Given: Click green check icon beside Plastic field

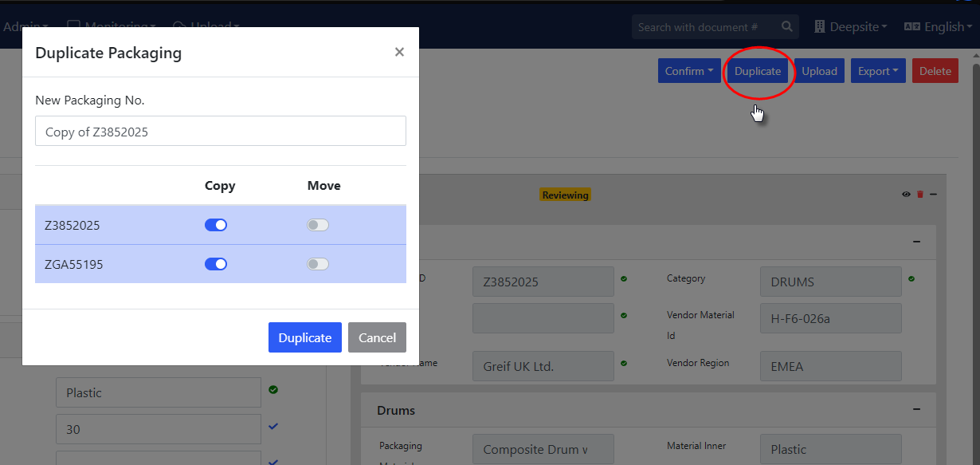Looking at the screenshot, I should click(x=273, y=390).
